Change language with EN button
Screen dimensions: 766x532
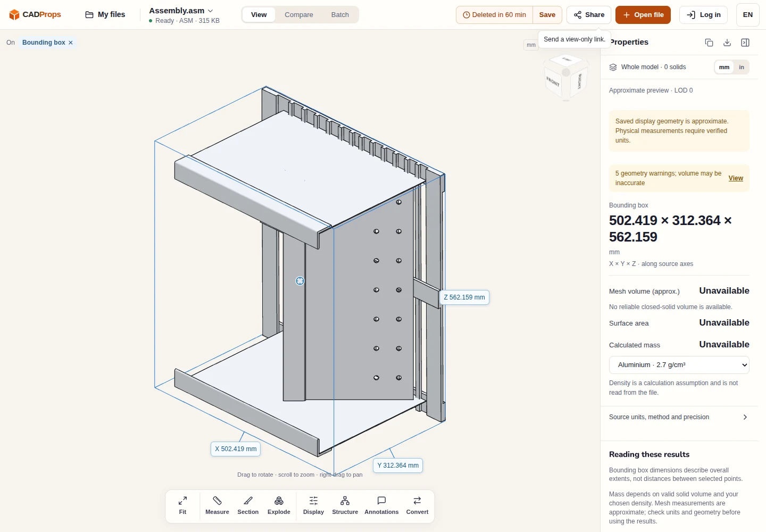pos(747,14)
